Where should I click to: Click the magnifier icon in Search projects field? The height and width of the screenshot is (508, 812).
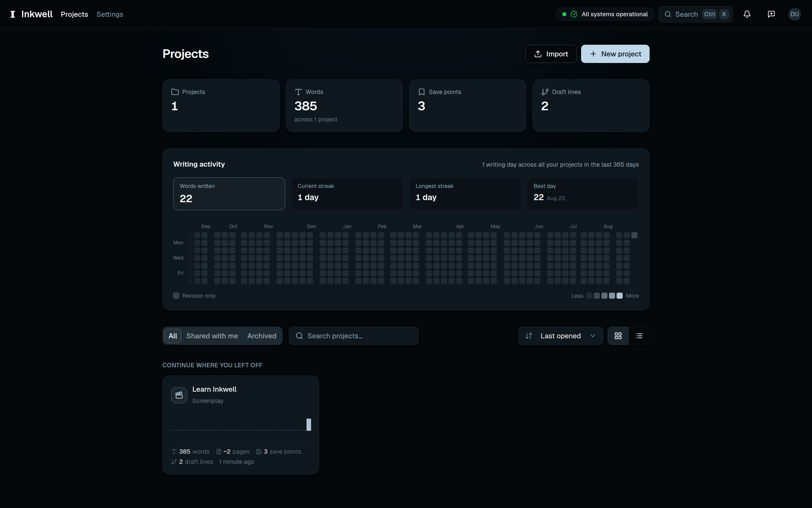click(299, 336)
